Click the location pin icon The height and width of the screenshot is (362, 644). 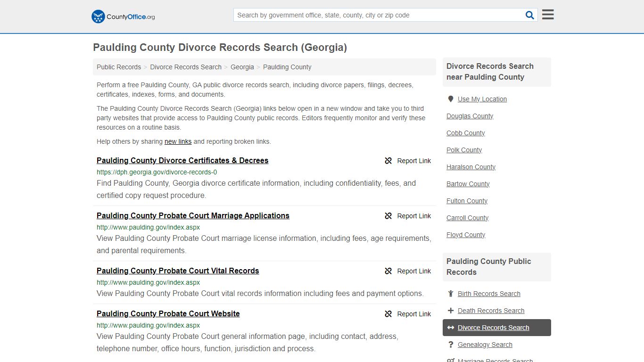point(451,99)
